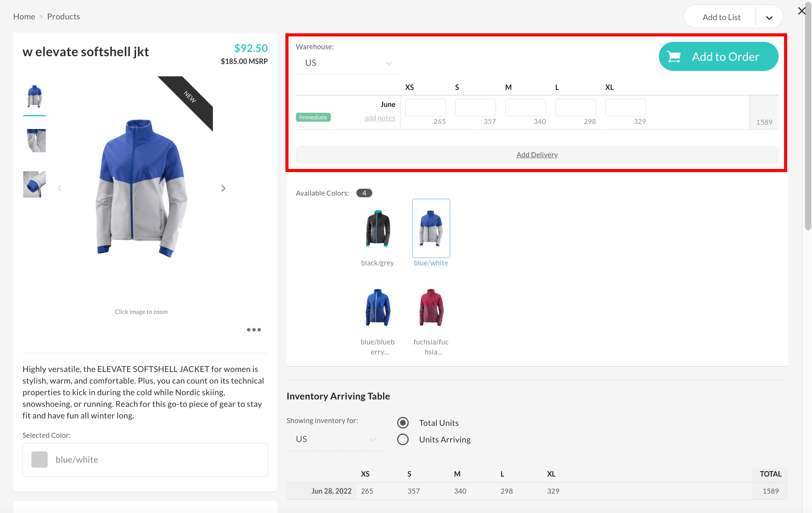Go to previous product image arrow
Viewport: 812px width, 513px height.
[60, 188]
